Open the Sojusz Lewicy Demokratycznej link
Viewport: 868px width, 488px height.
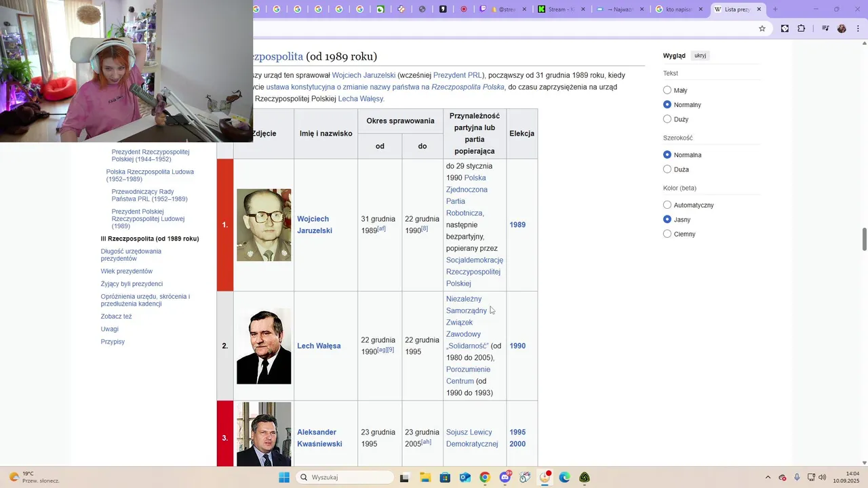[472, 438]
